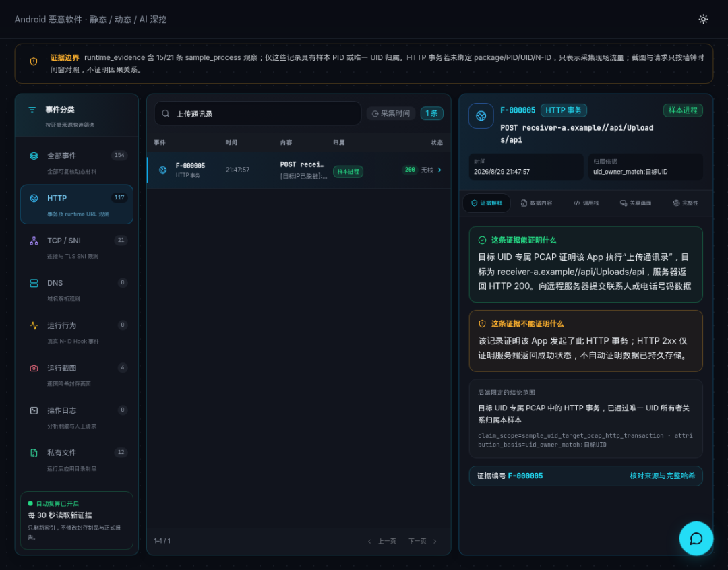
Task: Toggle the light/dark theme sun icon
Action: coord(703,19)
